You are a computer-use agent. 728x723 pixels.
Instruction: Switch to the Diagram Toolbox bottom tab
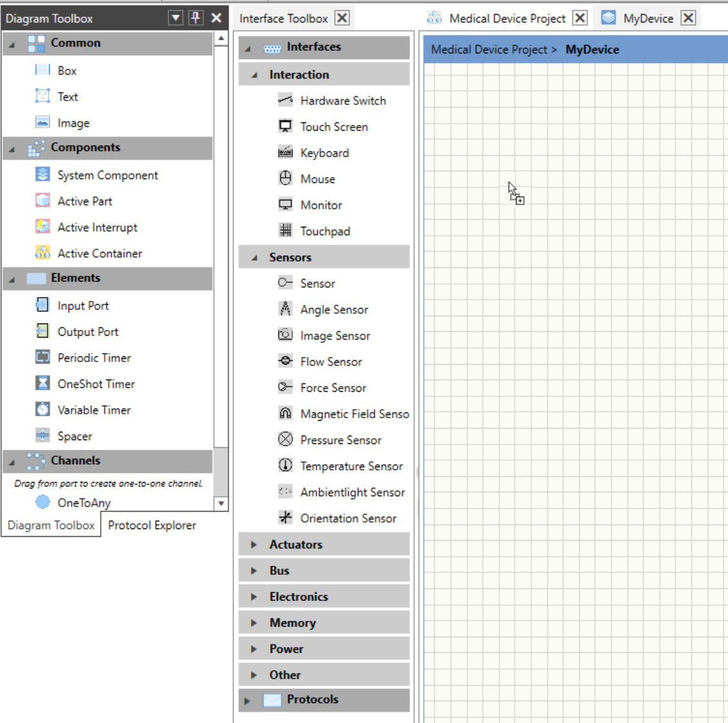tap(51, 525)
